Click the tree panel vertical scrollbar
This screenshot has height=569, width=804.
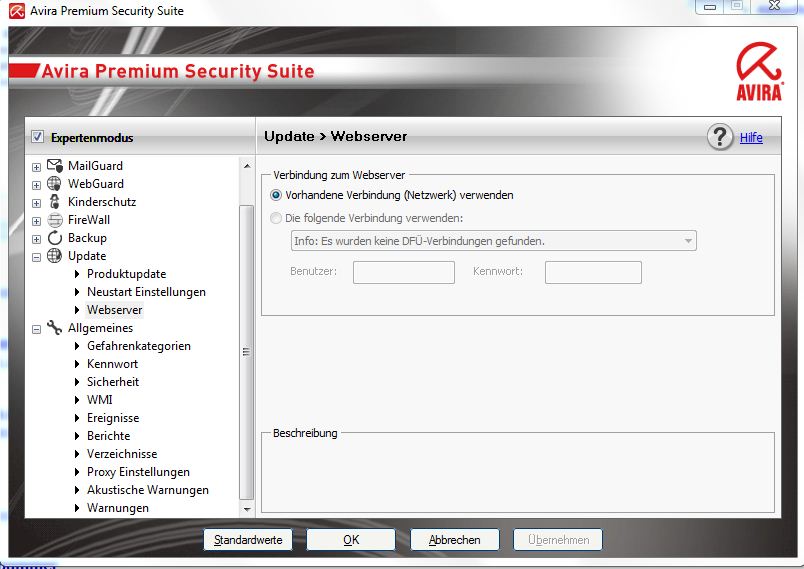coord(247,350)
